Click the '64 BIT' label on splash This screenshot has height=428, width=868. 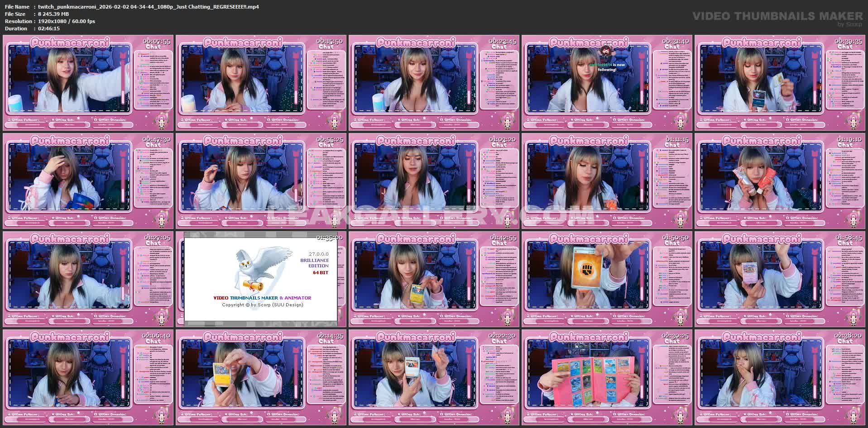point(321,273)
